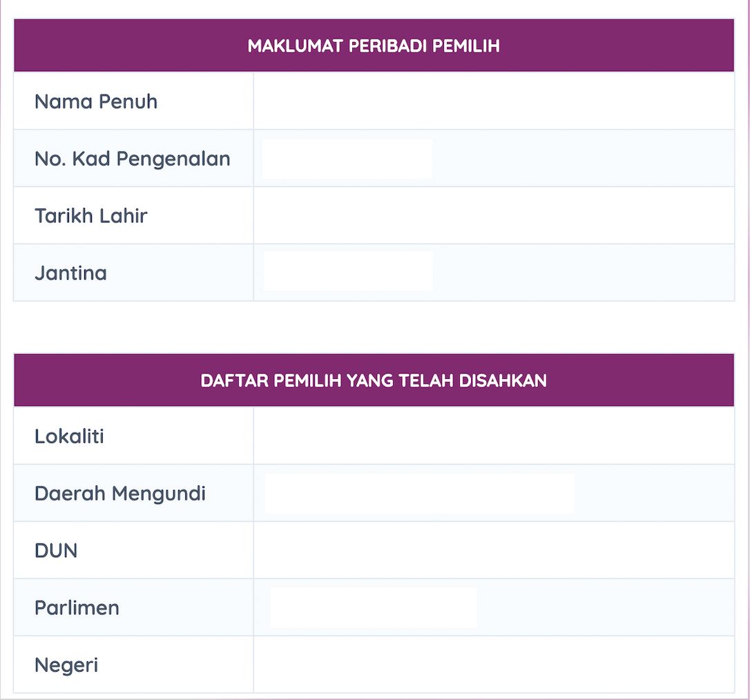
Task: Select the DUN label
Action: point(56,551)
